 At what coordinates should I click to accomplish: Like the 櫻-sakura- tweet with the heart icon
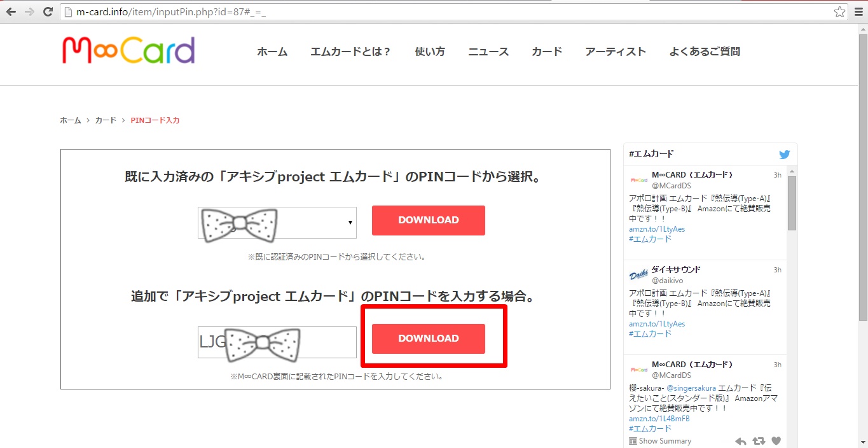coord(776,441)
